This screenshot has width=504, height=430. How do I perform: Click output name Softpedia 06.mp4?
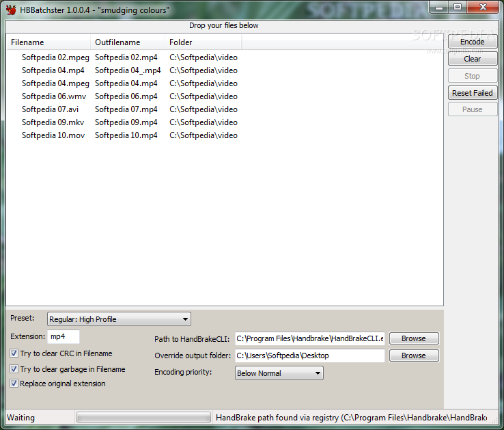[126, 96]
